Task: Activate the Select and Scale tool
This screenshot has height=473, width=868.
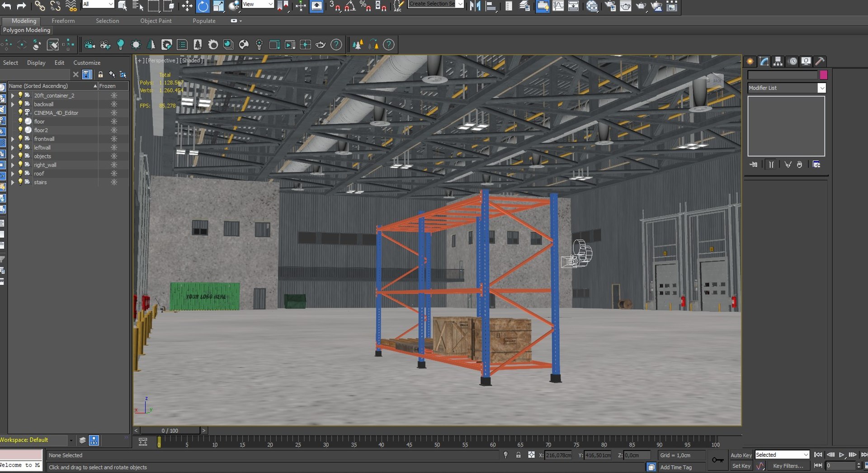Action: pos(218,5)
